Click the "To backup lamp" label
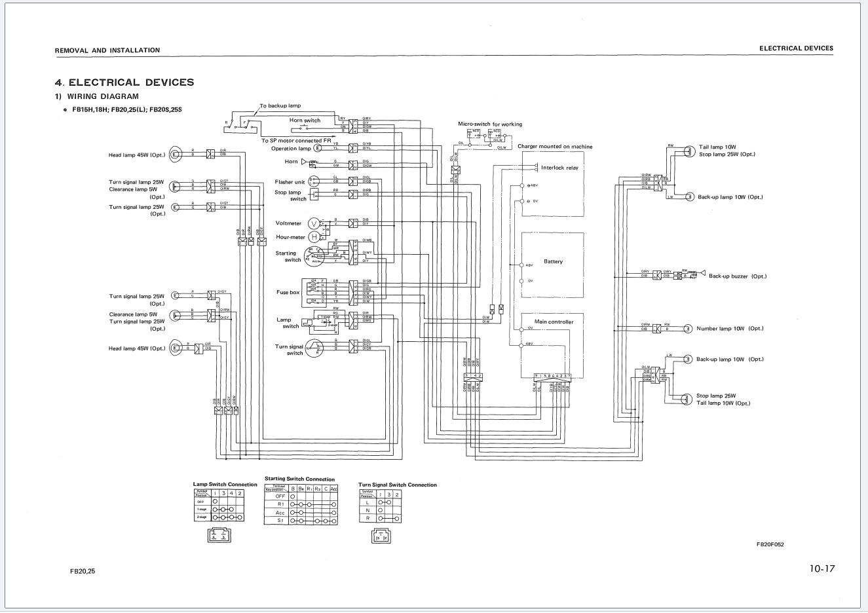 (280, 105)
